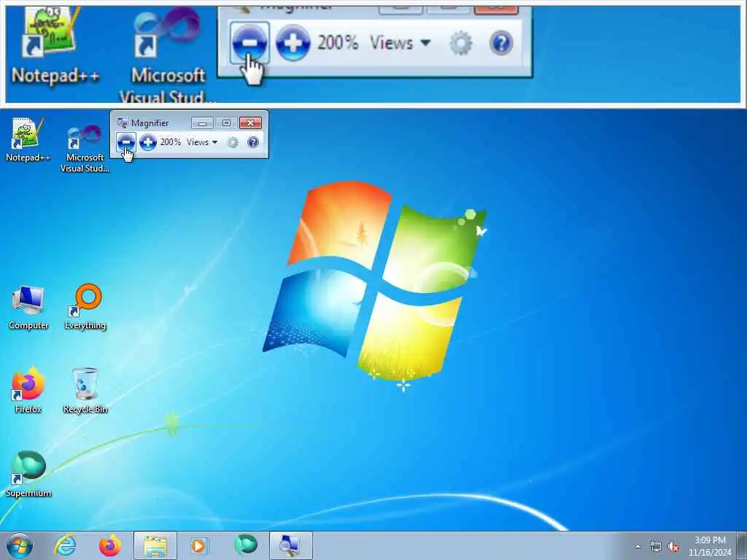
Task: Show hidden system tray icons arrow
Action: coord(638,547)
